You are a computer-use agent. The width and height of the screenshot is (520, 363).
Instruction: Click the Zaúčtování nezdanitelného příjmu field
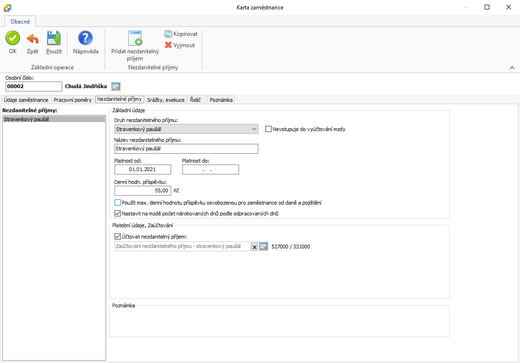182,246
